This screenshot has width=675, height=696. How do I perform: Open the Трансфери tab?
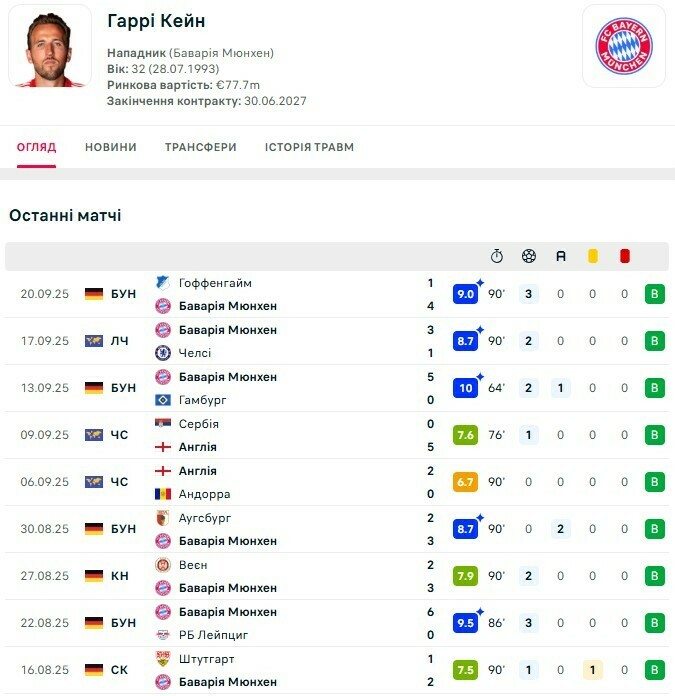(x=201, y=147)
